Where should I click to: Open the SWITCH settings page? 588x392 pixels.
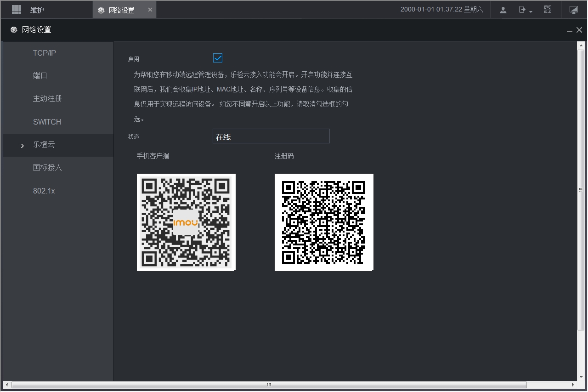(47, 122)
